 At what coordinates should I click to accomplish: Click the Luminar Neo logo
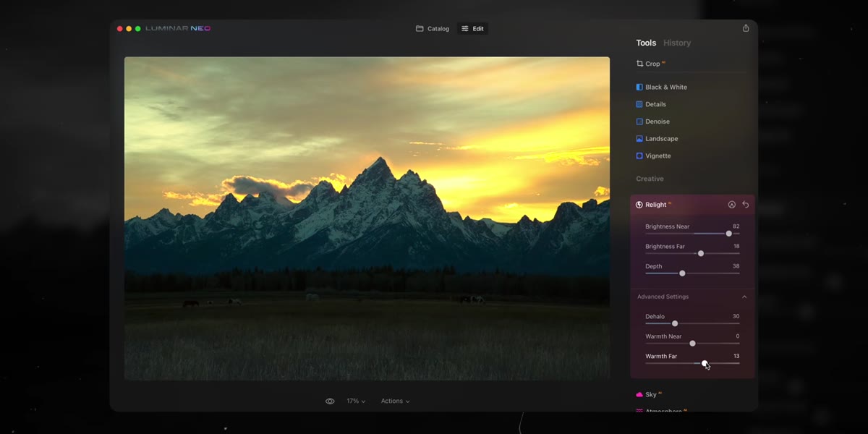click(178, 28)
